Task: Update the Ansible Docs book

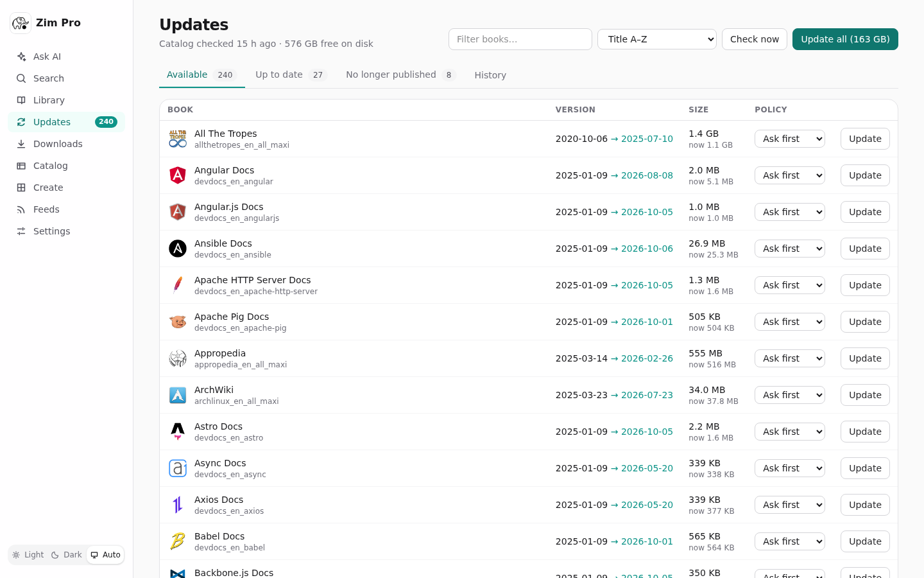Action: click(865, 249)
